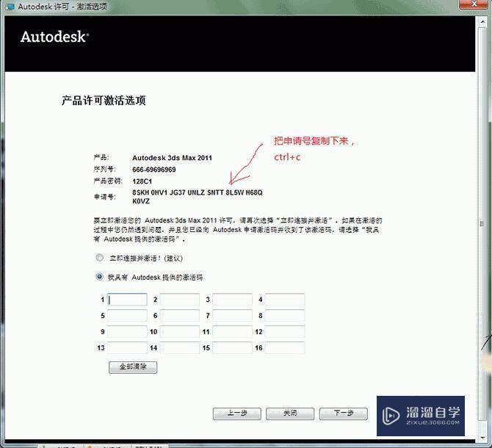Click activation code input field 4
Image resolution: width=492 pixels, height=448 pixels.
285,300
